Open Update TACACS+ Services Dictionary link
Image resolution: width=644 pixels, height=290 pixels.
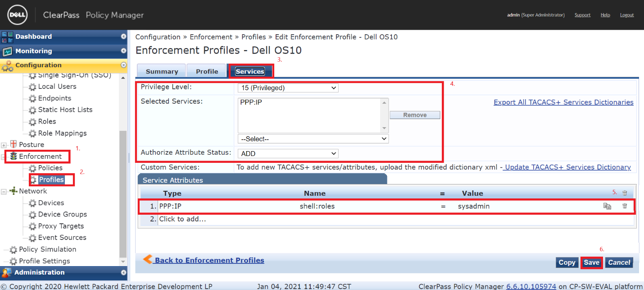tap(567, 167)
